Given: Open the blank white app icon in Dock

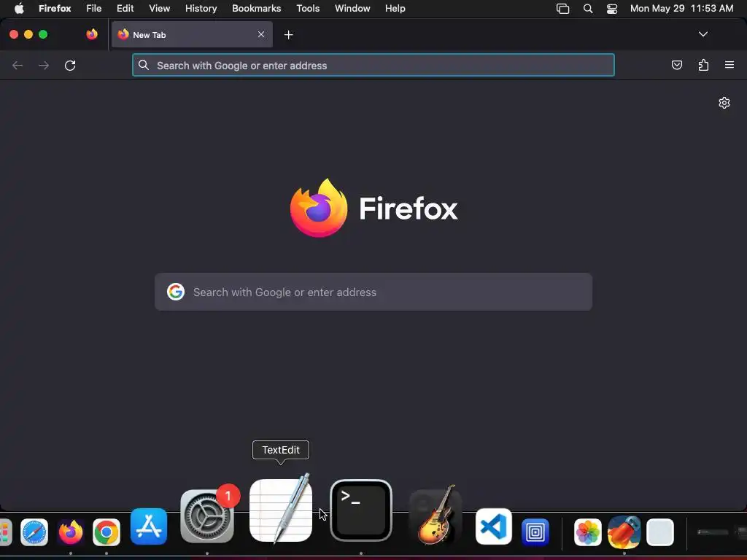Looking at the screenshot, I should pos(659,532).
